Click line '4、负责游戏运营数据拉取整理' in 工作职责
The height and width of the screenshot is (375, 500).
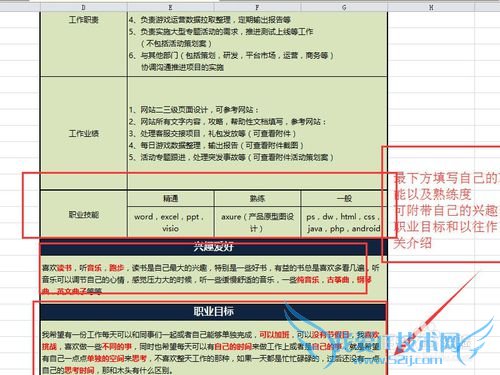210,20
